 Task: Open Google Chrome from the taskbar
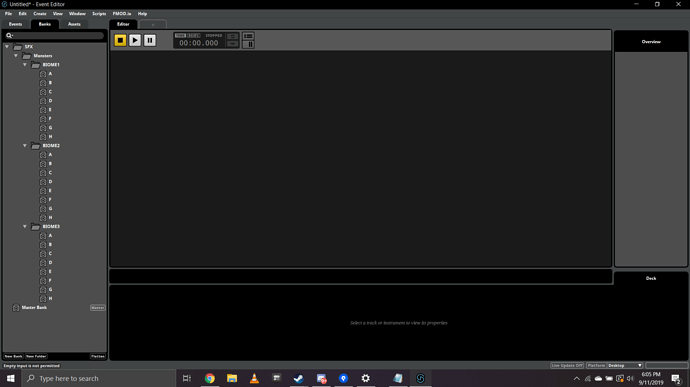[x=210, y=378]
